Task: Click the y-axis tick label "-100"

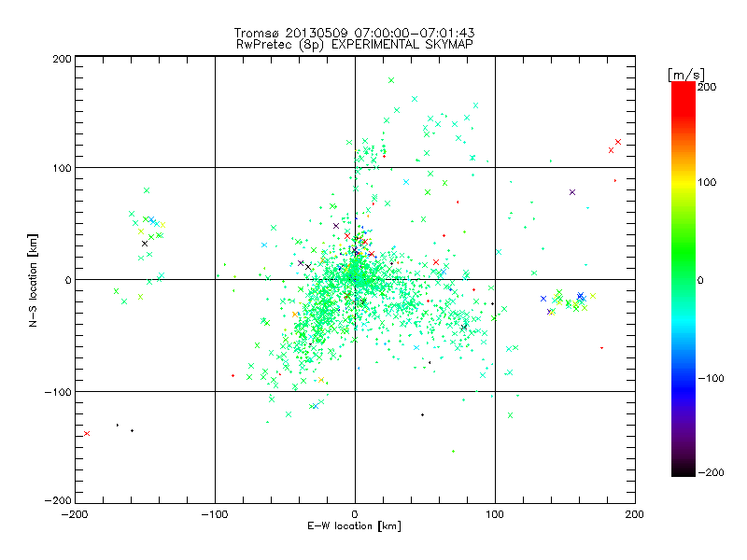Action: coord(58,392)
